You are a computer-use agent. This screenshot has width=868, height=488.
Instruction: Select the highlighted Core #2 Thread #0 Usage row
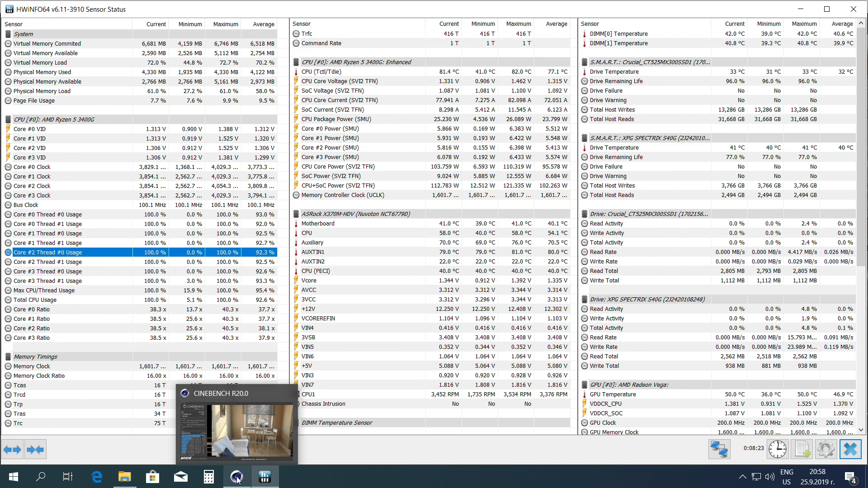(140, 252)
